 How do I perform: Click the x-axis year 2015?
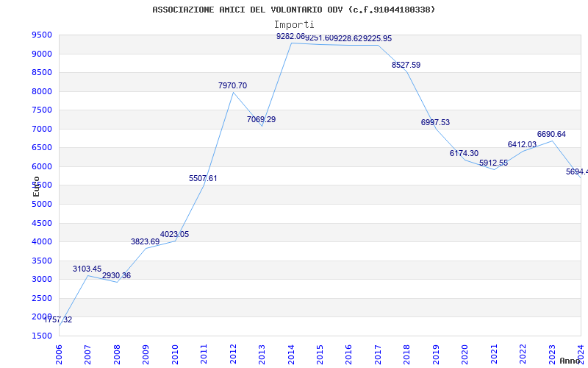320,355
